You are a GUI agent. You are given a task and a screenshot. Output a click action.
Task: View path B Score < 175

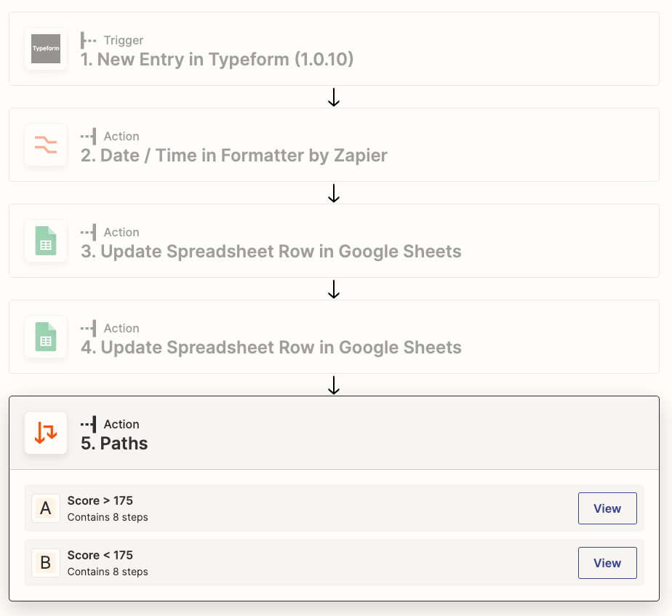[607, 563]
